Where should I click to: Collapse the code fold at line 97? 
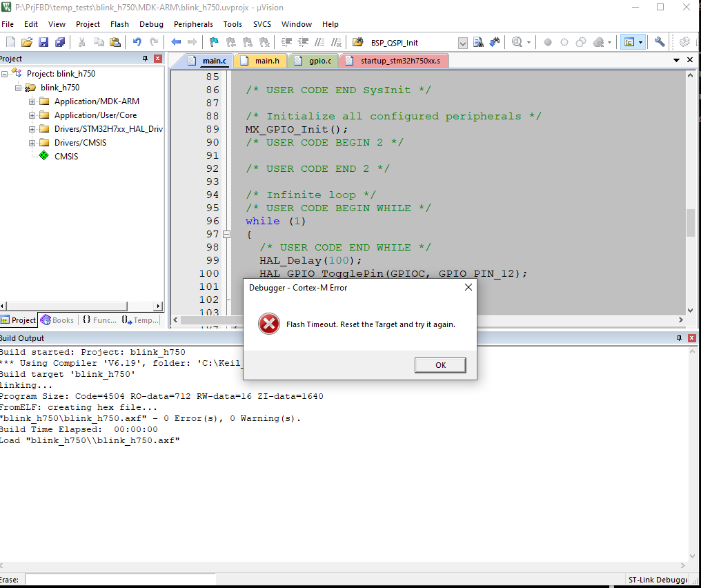228,234
